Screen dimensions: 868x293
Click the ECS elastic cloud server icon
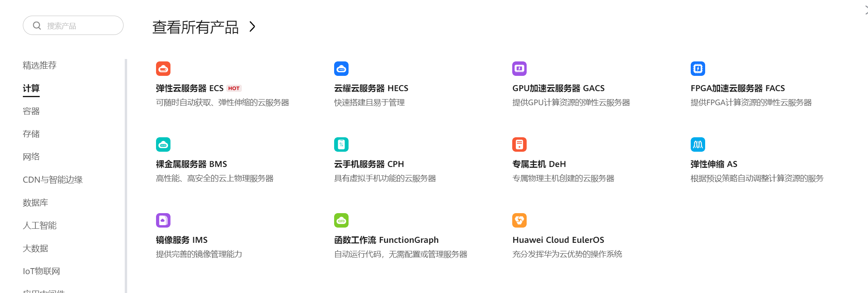click(x=163, y=69)
